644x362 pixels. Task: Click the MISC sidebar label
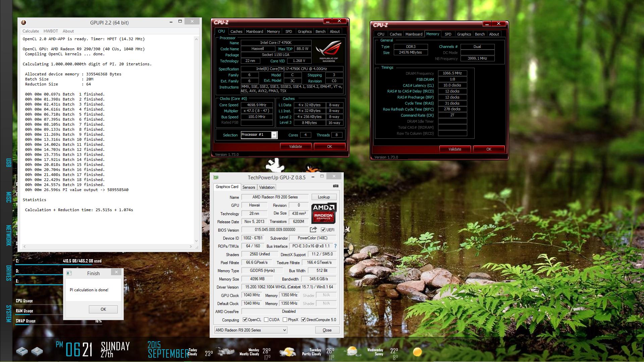tap(9, 197)
